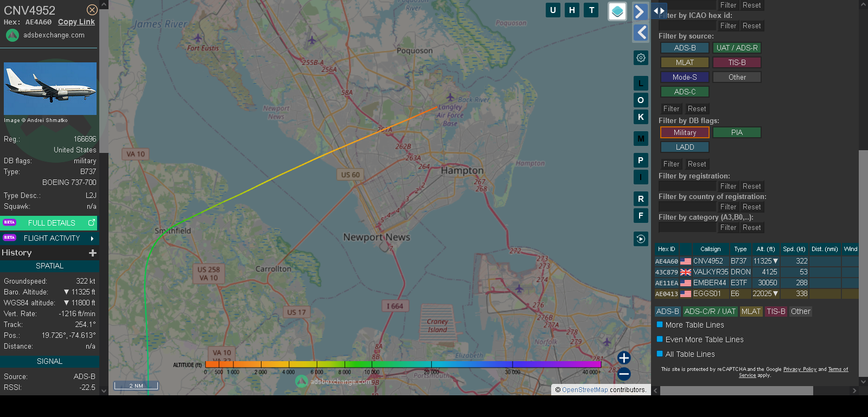Click Filter next to category field
The height and width of the screenshot is (417, 868).
tap(728, 227)
